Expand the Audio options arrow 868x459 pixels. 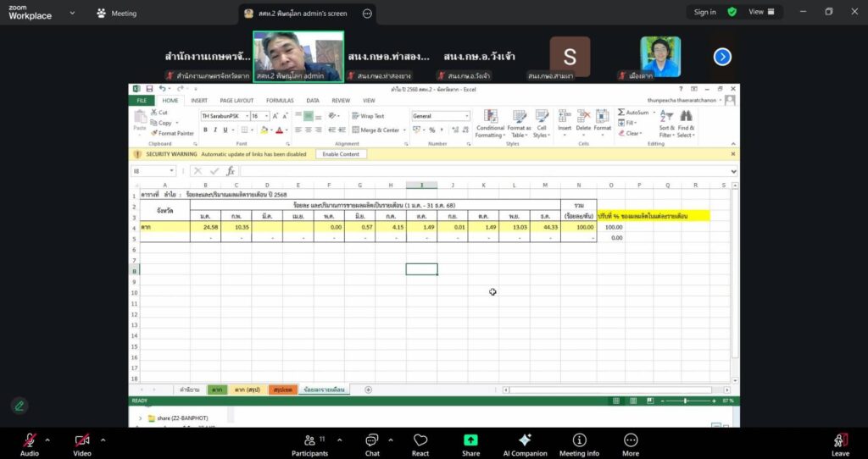pos(47,440)
